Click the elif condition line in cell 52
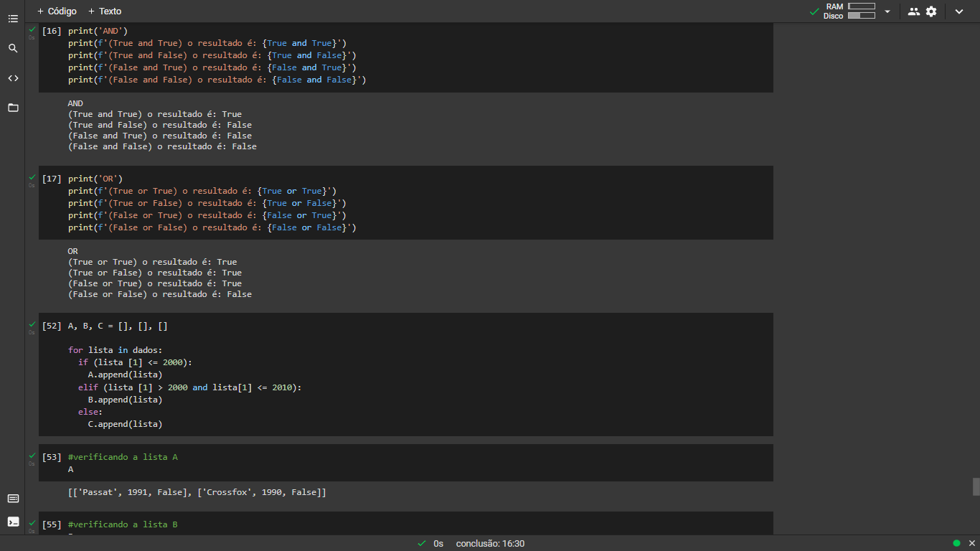980x551 pixels. pos(190,387)
